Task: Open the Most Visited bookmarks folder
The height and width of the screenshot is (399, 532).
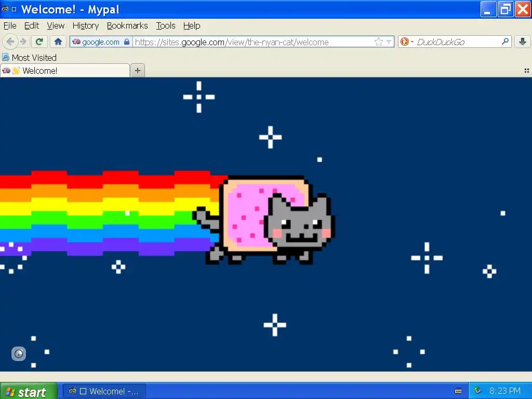Action: tap(29, 58)
